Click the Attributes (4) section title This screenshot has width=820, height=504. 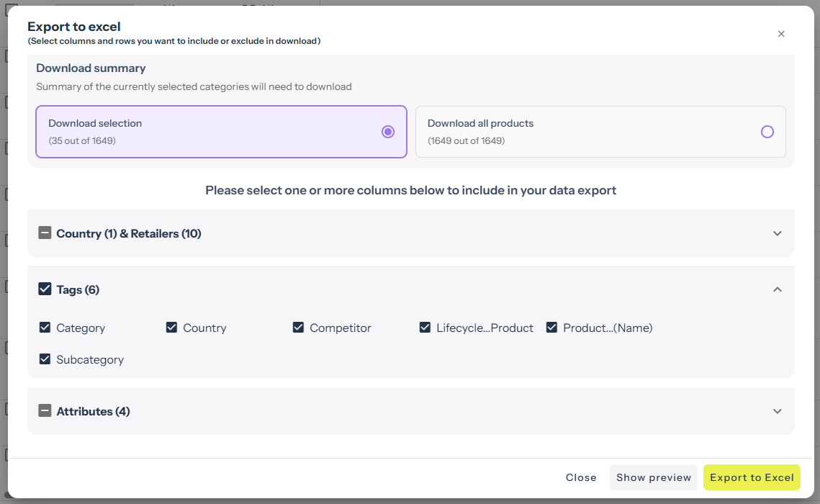coord(93,411)
